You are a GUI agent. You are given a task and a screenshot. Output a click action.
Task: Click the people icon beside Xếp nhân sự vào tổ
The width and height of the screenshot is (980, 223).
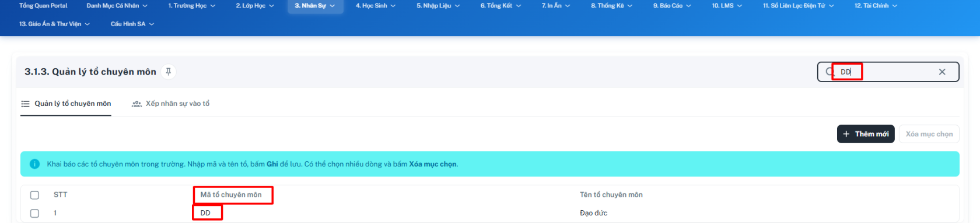click(x=136, y=104)
